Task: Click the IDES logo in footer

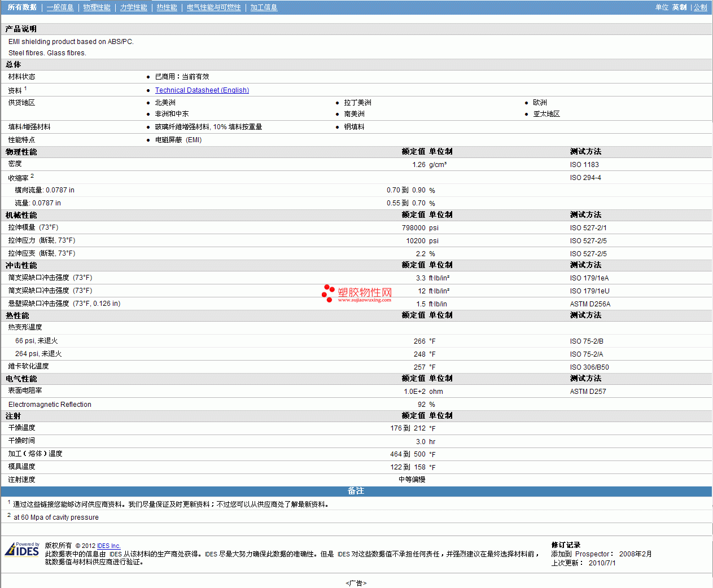Action: coord(22,550)
